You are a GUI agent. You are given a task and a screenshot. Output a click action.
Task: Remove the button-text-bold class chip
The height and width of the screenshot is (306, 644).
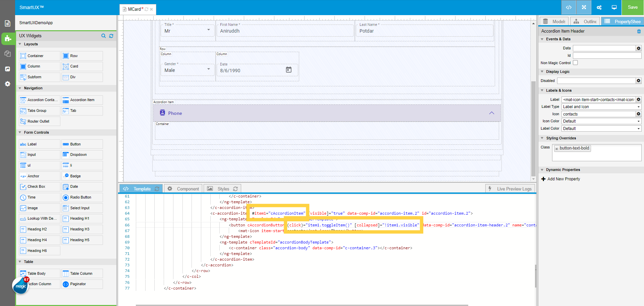[x=557, y=148]
